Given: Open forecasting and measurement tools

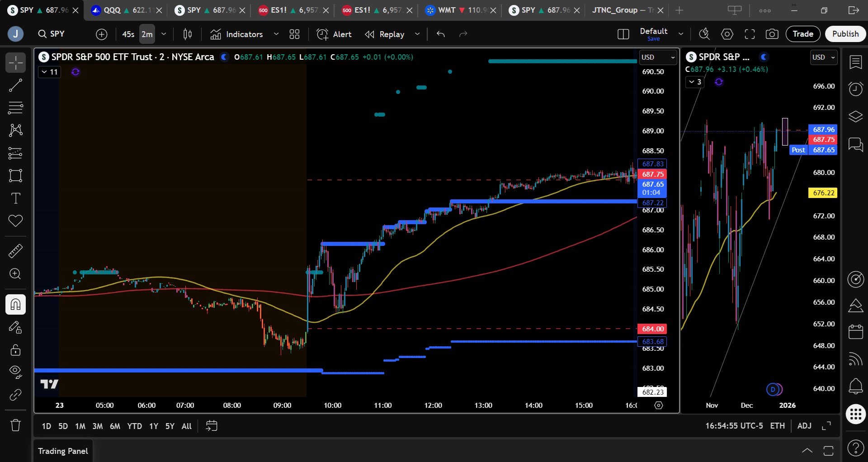Looking at the screenshot, I should pos(15,153).
